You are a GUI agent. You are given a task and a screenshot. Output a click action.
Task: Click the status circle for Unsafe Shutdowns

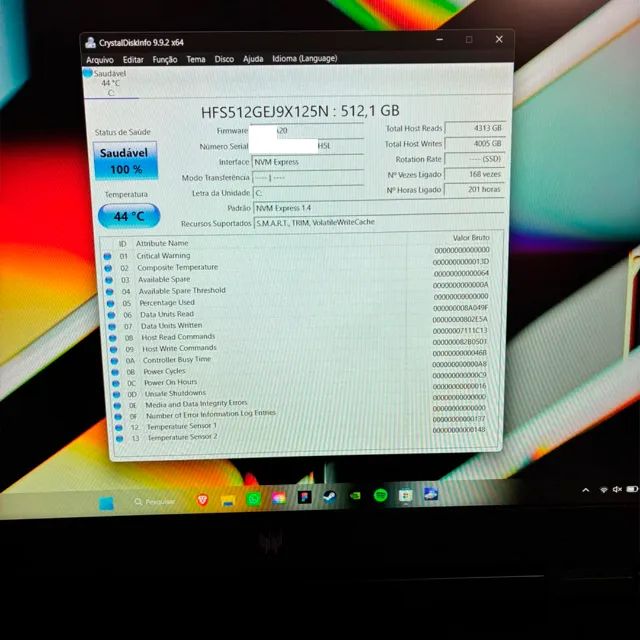click(x=117, y=394)
